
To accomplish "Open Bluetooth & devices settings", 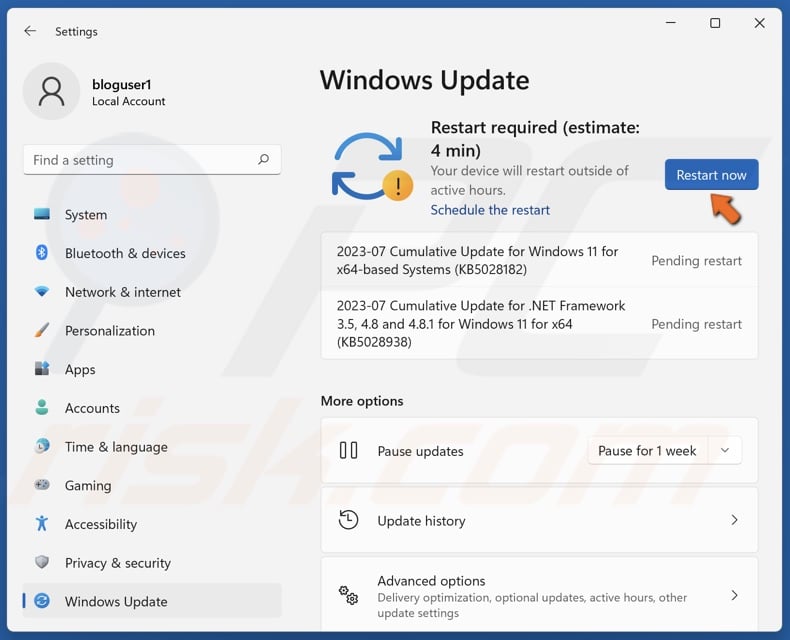I will pos(152,253).
